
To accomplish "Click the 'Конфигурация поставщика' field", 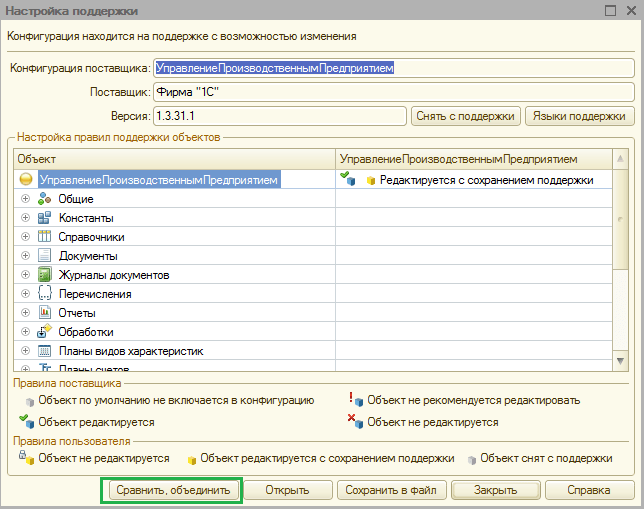I will click(x=394, y=68).
